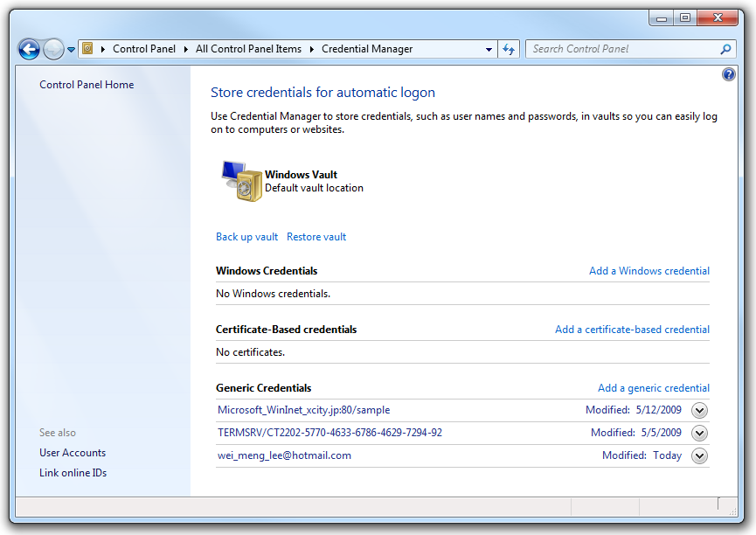This screenshot has height=535, width=756.
Task: Click Back up vault link
Action: coord(246,237)
